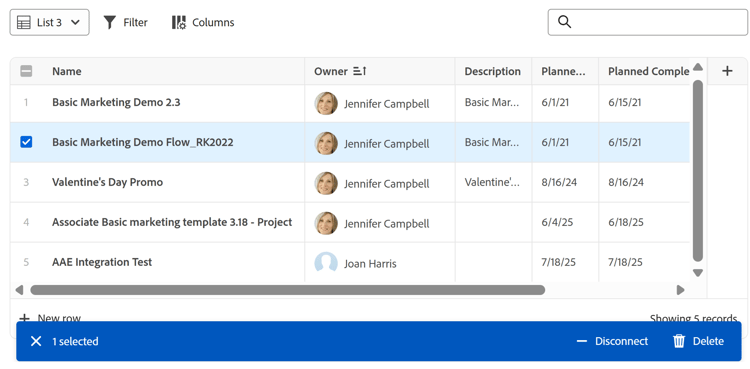Image resolution: width=750 pixels, height=369 pixels.
Task: Toggle the select-all header checkbox
Action: [26, 71]
